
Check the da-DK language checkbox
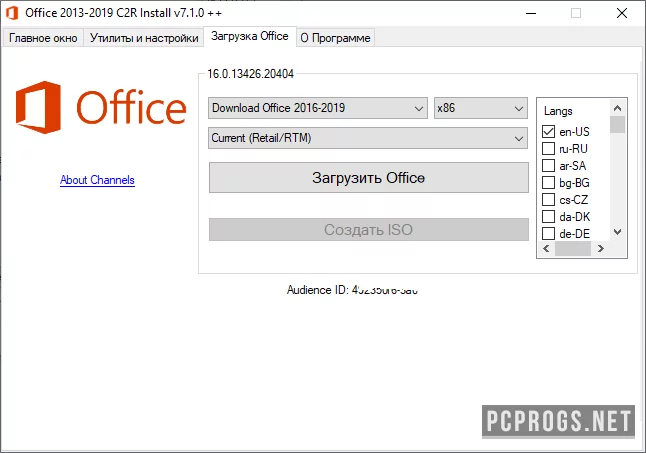(x=548, y=217)
